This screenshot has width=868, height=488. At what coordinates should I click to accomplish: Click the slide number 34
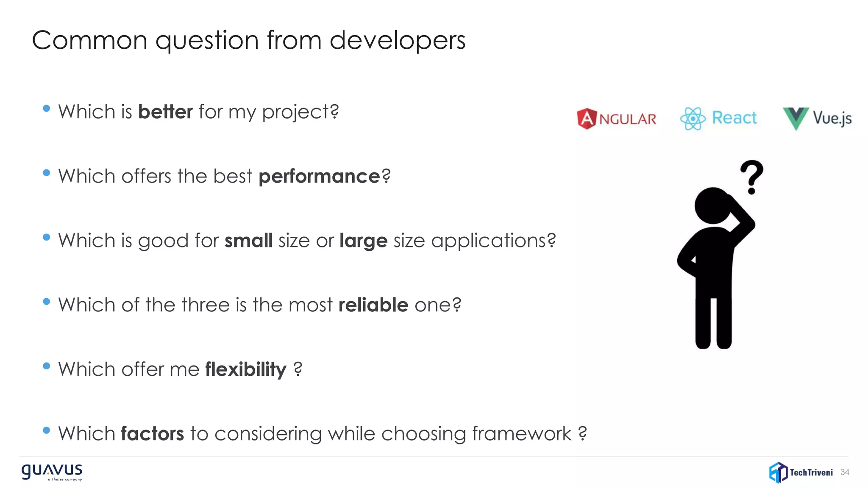pos(845,472)
